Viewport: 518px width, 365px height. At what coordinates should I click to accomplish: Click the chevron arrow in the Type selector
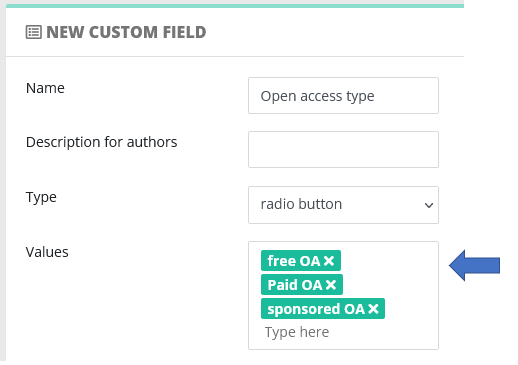[x=429, y=205]
